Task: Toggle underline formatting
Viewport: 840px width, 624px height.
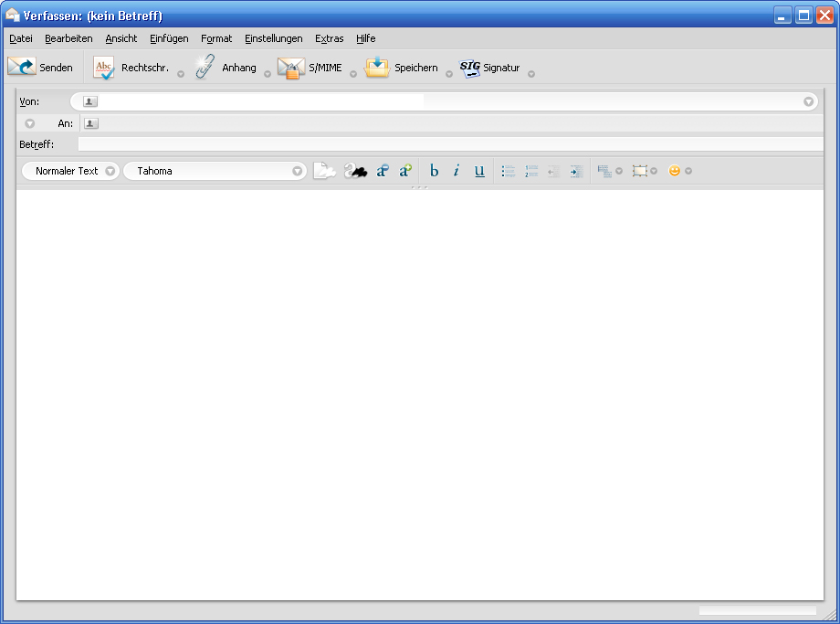Action: point(479,171)
